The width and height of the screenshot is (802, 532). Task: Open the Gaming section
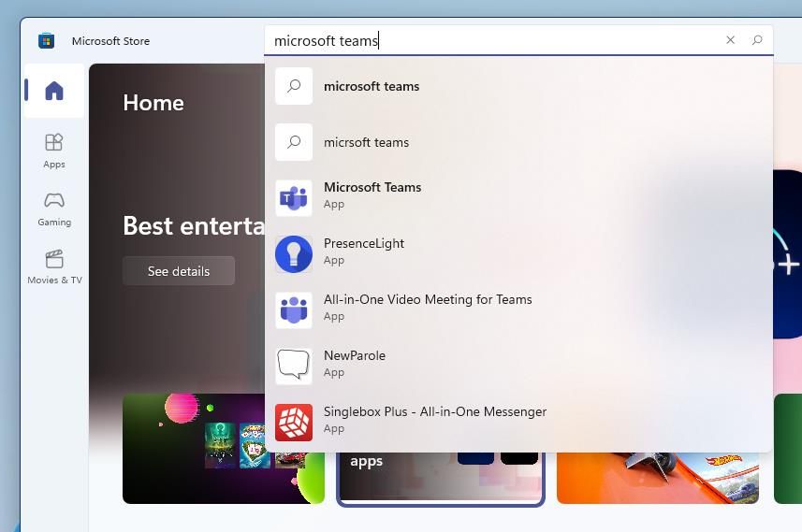coord(54,209)
